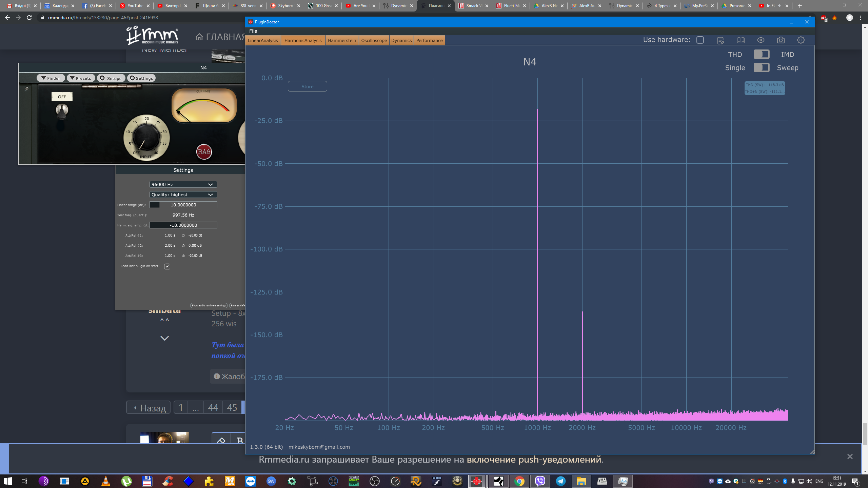Click Show audio hardware settings button
The height and width of the screenshot is (488, 868).
[209, 305]
